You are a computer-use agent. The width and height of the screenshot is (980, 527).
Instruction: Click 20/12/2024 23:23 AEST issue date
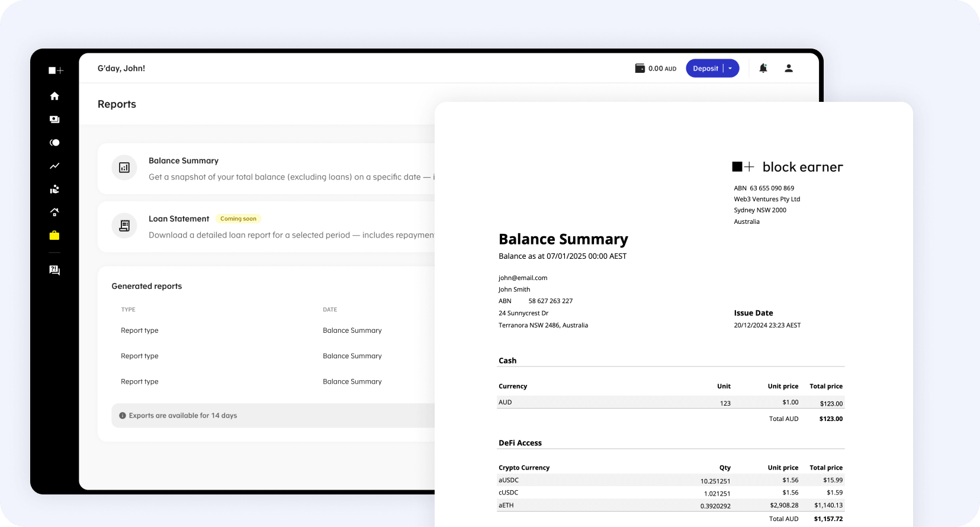[x=767, y=325]
